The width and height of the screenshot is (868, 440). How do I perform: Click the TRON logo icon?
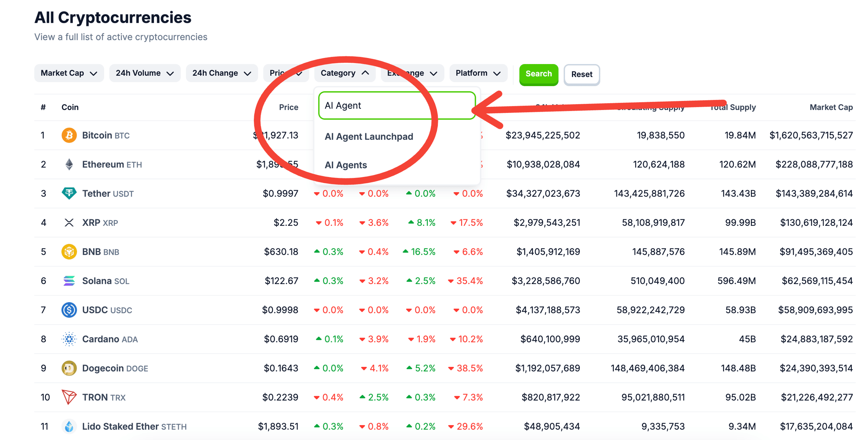tap(69, 397)
